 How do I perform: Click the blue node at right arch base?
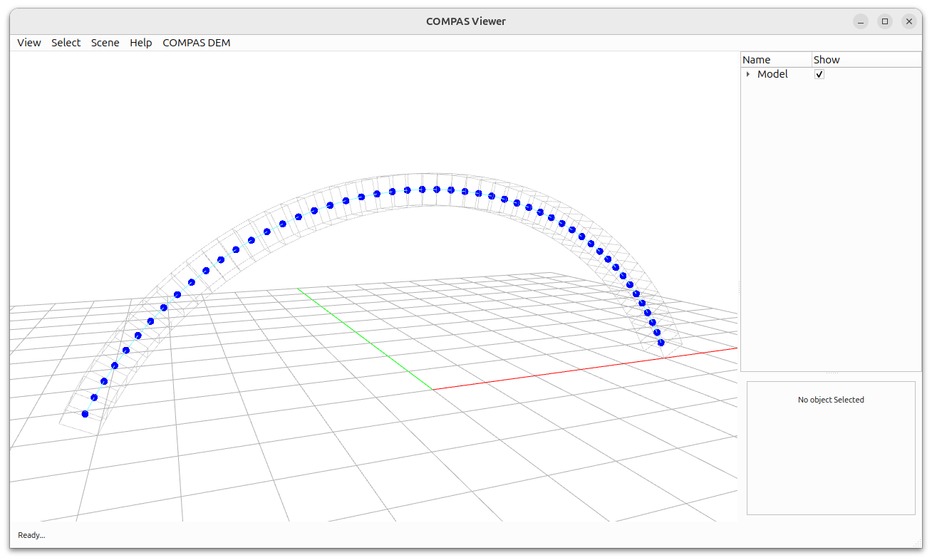pyautogui.click(x=661, y=343)
